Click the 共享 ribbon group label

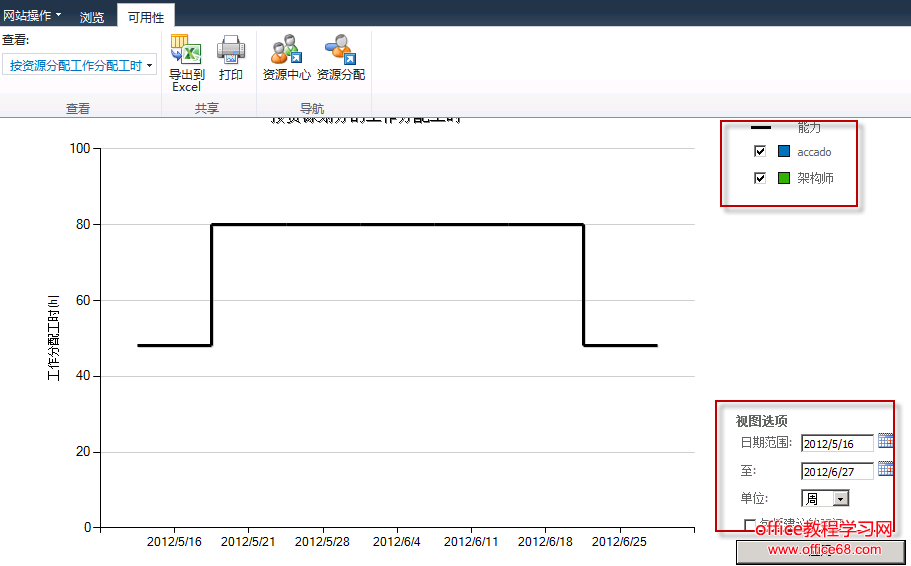coord(207,109)
